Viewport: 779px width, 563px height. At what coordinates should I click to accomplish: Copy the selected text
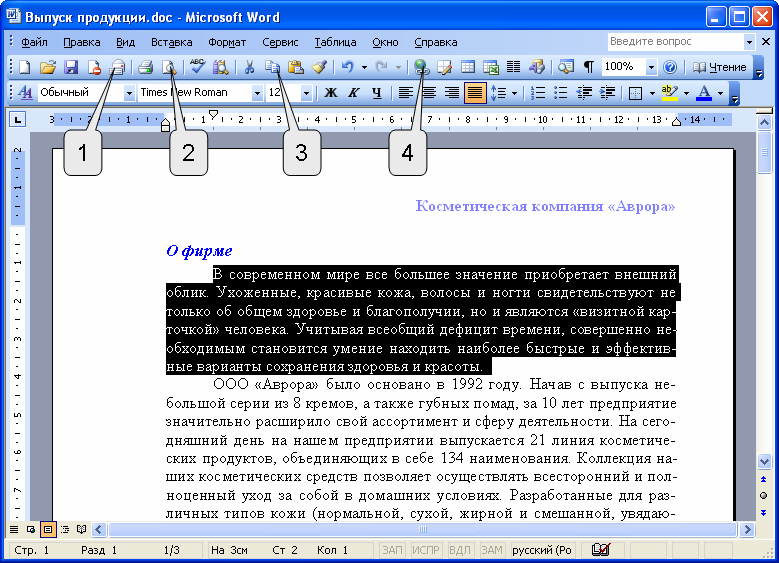point(272,67)
